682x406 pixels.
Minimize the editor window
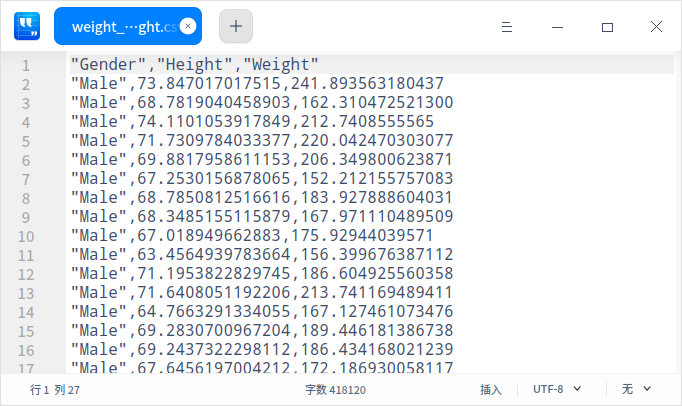(x=557, y=27)
